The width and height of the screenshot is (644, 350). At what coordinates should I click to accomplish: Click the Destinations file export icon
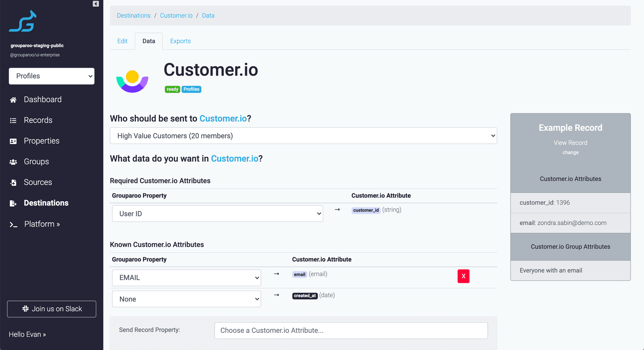point(13,203)
